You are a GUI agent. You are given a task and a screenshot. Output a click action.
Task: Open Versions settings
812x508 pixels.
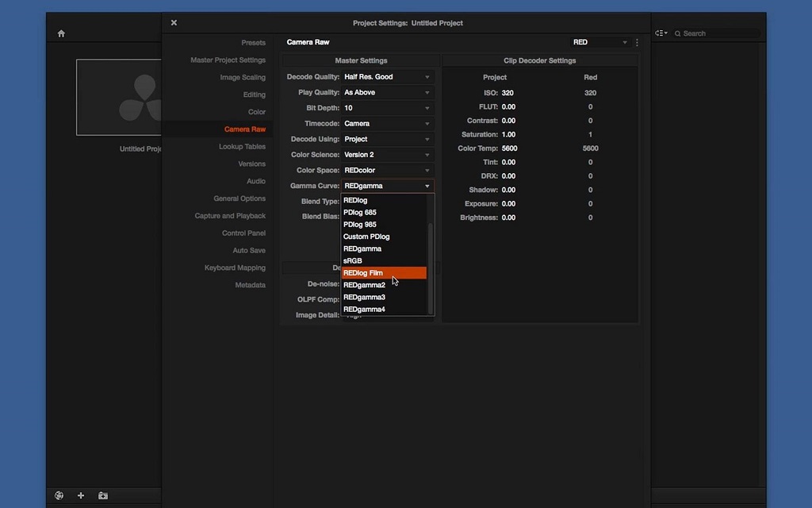pyautogui.click(x=251, y=164)
